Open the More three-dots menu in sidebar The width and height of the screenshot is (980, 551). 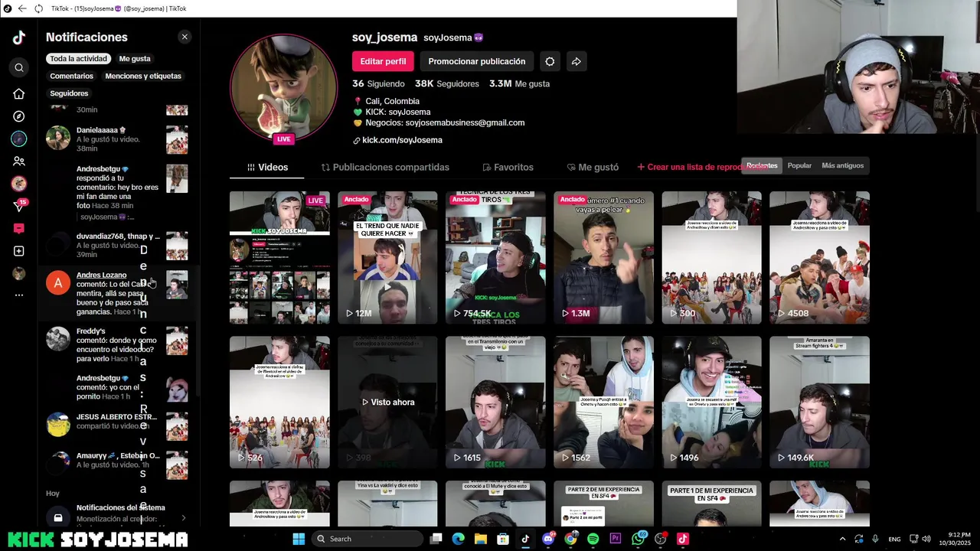click(19, 295)
